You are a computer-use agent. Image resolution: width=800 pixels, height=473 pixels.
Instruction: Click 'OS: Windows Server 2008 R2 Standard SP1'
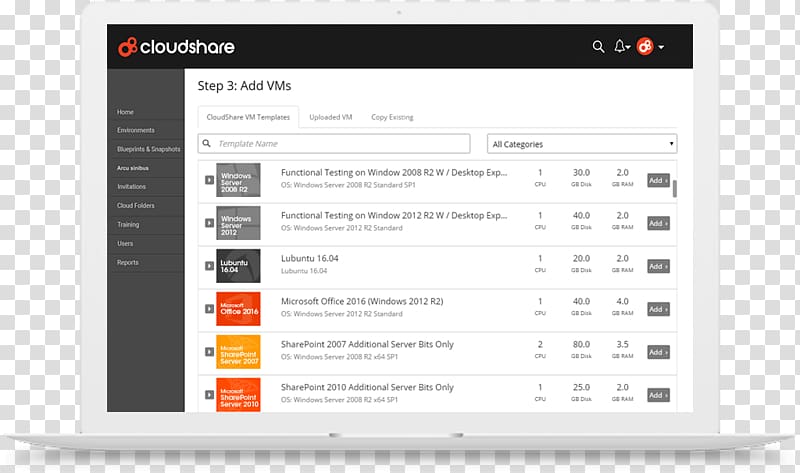pyautogui.click(x=348, y=185)
